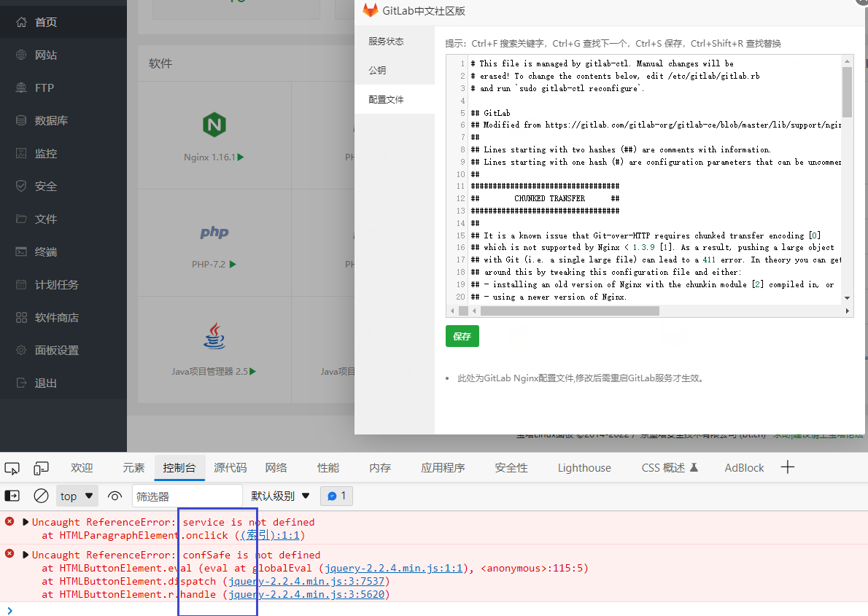868x616 pixels.
Task: Expand the 'confSafe is not defined' error
Action: pyautogui.click(x=26, y=555)
